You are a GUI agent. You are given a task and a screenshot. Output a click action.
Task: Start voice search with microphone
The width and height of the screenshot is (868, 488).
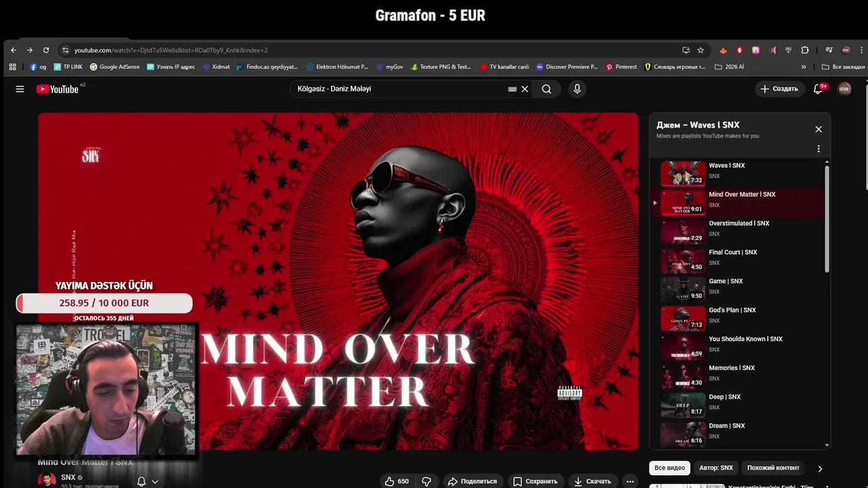577,89
